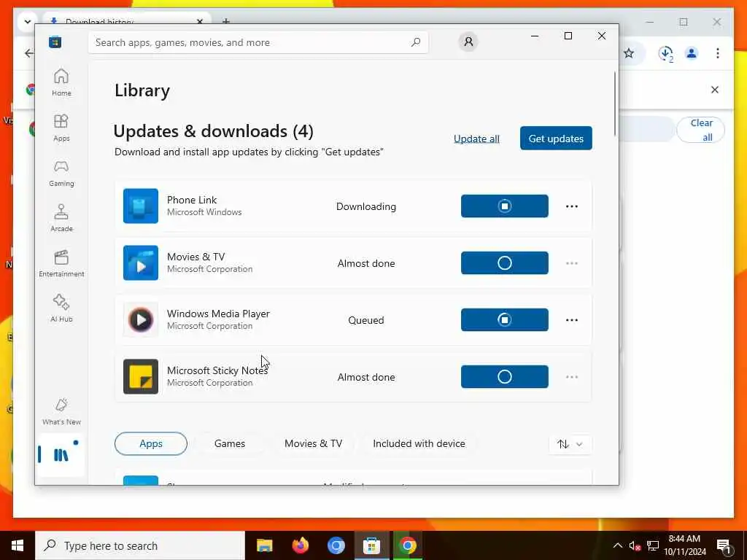Click the network tray icon
747x560 pixels.
[653, 545]
